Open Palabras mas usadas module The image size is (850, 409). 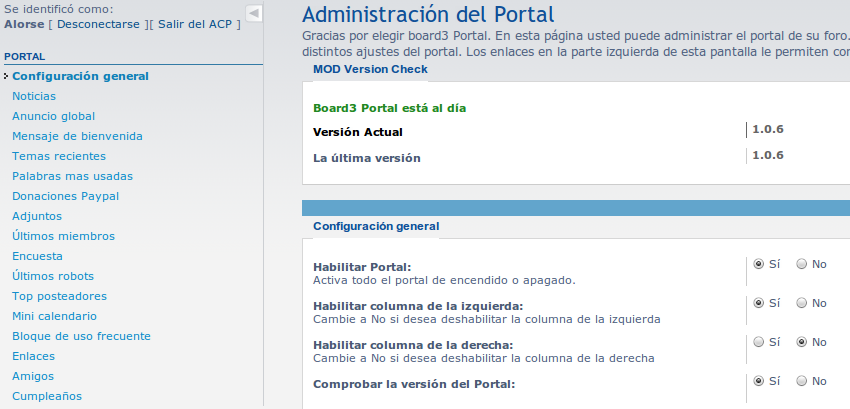pos(72,176)
